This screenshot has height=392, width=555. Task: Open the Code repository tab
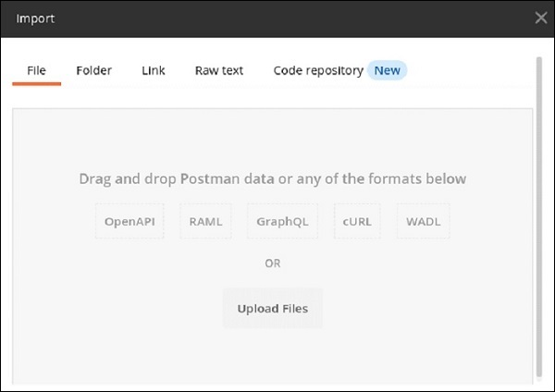pyautogui.click(x=318, y=70)
